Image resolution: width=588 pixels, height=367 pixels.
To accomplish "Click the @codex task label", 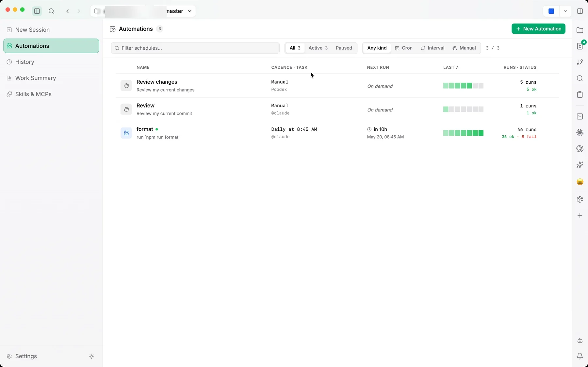I will point(279,90).
